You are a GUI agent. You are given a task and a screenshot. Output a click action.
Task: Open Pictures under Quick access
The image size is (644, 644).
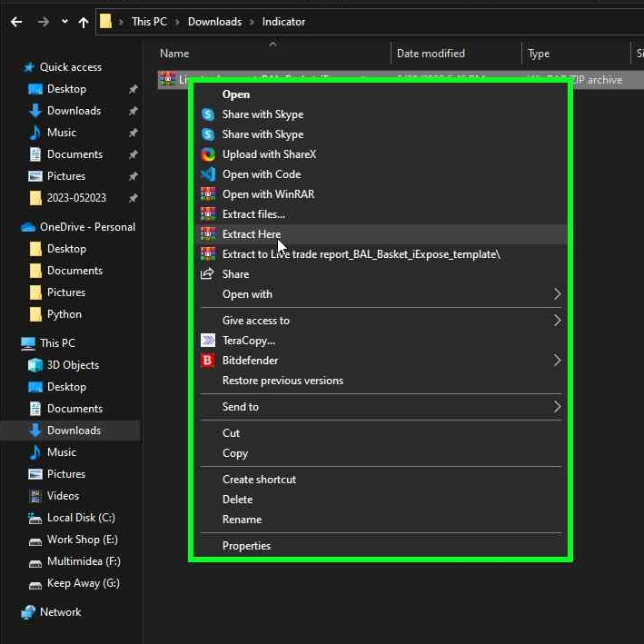click(66, 176)
